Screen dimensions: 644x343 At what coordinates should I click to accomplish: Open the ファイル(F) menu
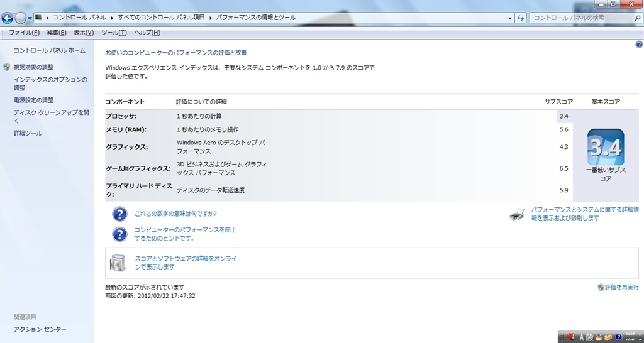[25, 33]
